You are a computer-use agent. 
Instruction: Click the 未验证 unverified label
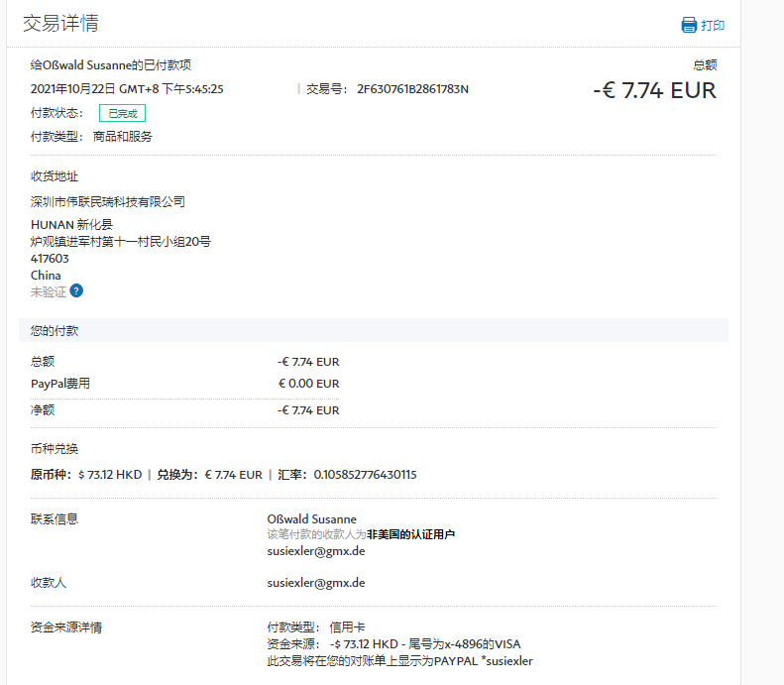(x=49, y=292)
